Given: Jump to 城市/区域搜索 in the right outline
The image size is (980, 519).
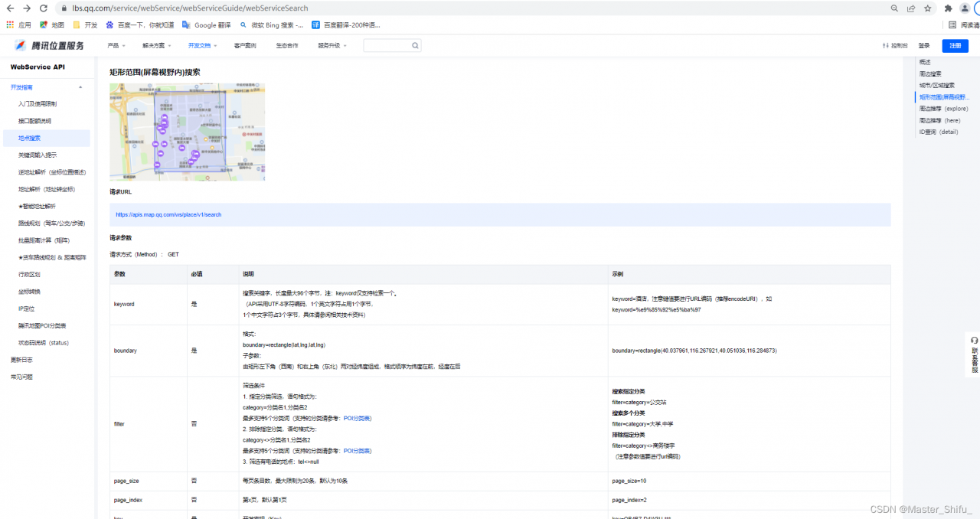Looking at the screenshot, I should 937,85.
